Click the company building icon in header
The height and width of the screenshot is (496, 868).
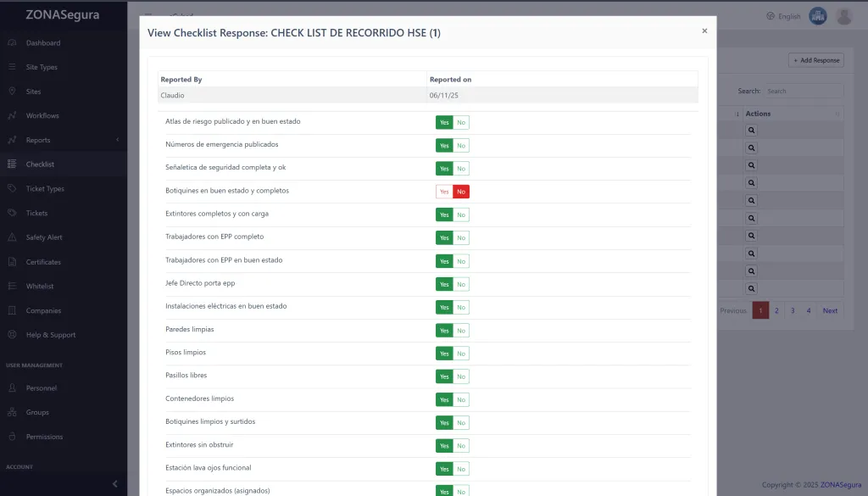click(817, 16)
